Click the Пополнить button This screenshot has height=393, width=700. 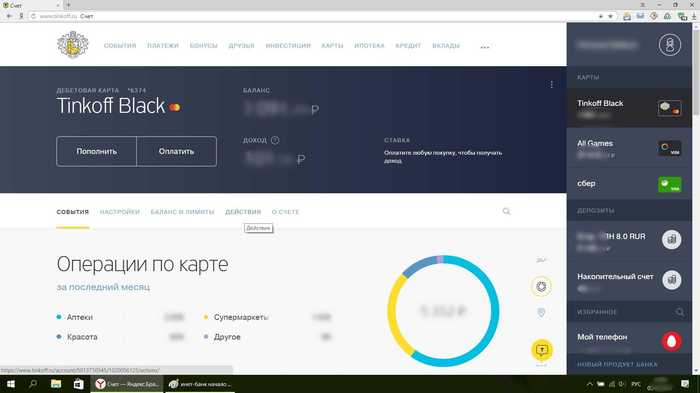96,151
